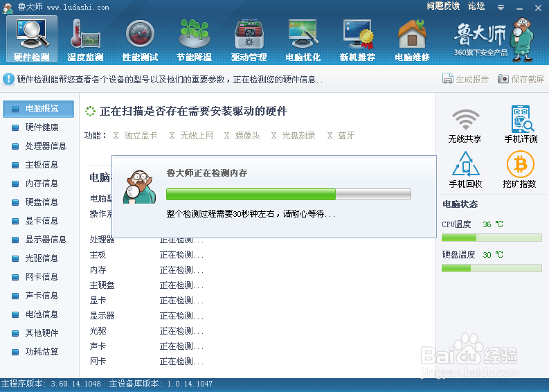Open the 硬件检测 hardware detection tool
The height and width of the screenshot is (392, 549).
point(32,39)
